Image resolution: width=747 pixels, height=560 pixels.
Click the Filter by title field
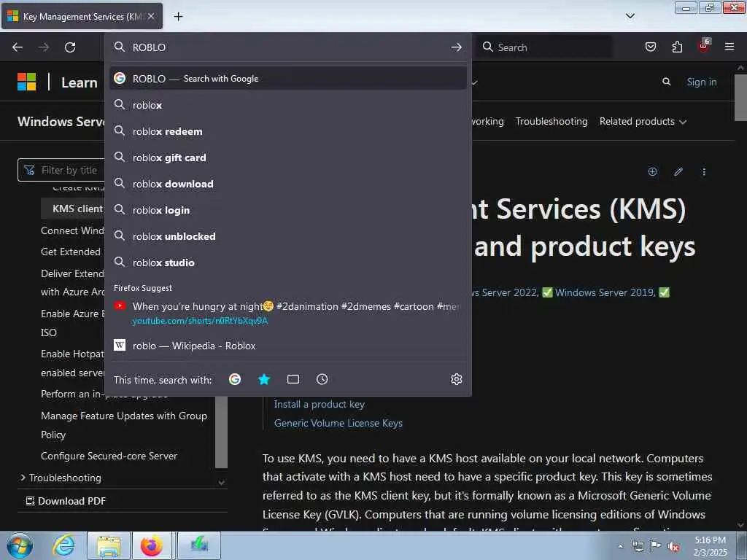coord(62,170)
